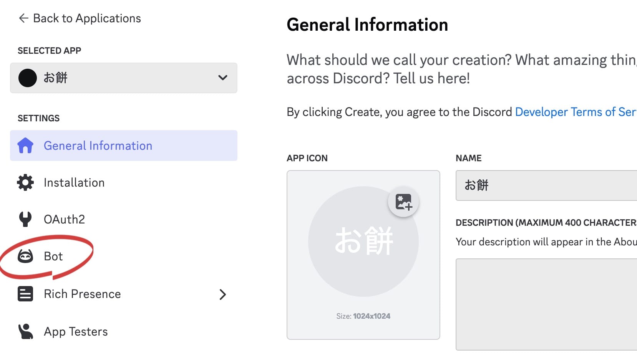Go back via Back to Applications link

80,18
